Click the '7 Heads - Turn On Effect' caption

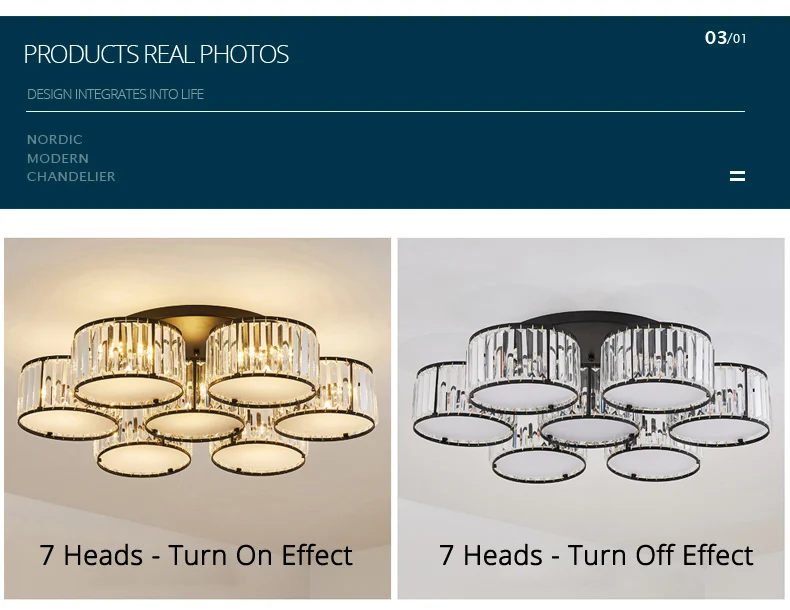tap(196, 555)
